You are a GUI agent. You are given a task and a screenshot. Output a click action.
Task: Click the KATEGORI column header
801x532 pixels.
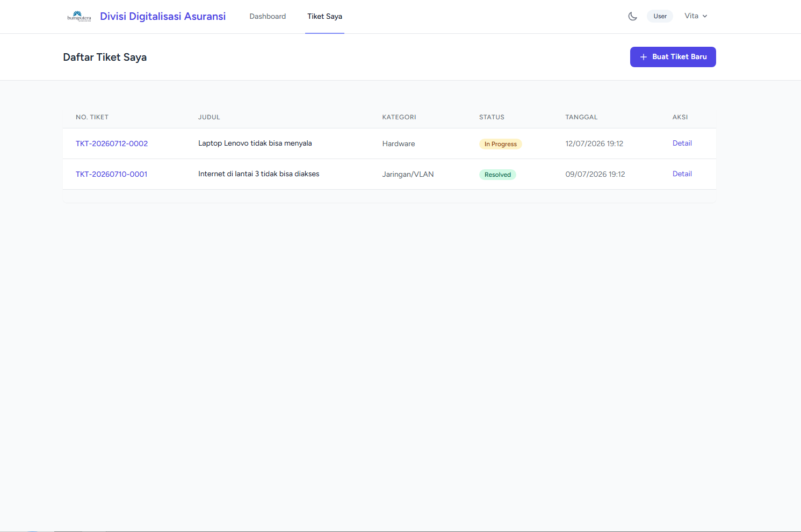pos(399,117)
